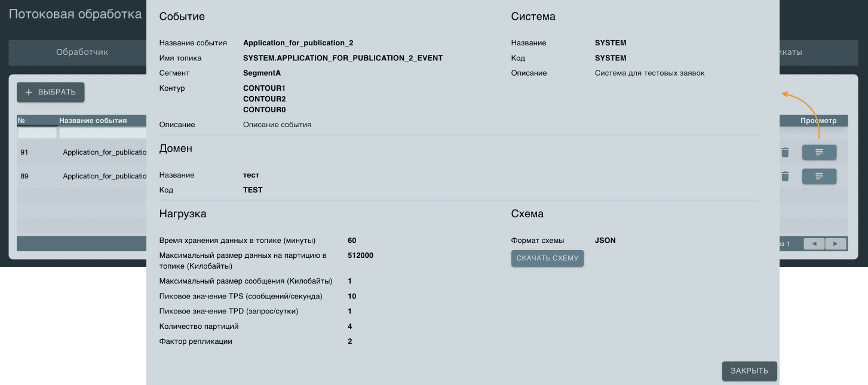
Task: Click the Просмотр column header
Action: point(818,121)
